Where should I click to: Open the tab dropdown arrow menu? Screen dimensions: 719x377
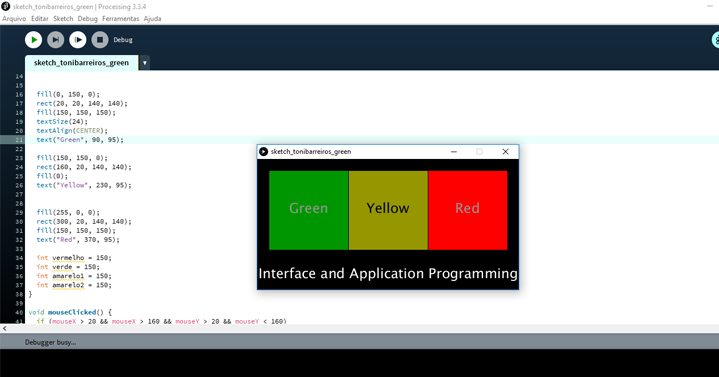click(144, 63)
